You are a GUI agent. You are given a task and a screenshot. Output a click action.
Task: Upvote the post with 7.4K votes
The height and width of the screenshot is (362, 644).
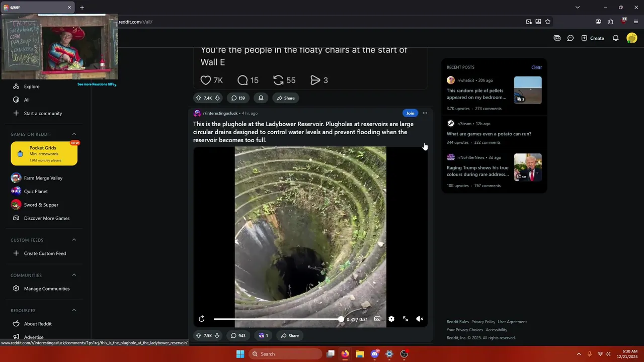pyautogui.click(x=199, y=98)
